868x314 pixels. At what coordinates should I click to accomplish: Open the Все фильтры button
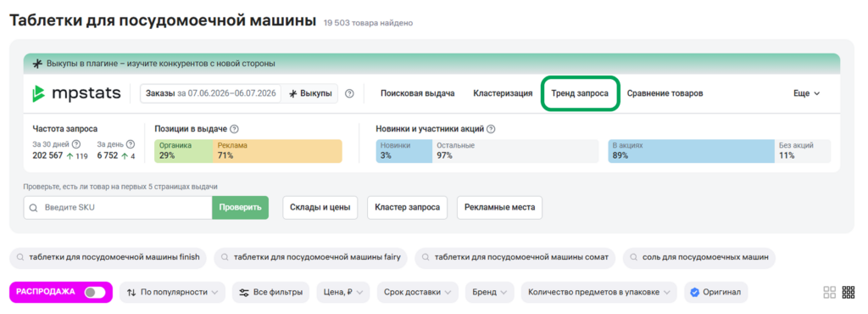point(270,292)
